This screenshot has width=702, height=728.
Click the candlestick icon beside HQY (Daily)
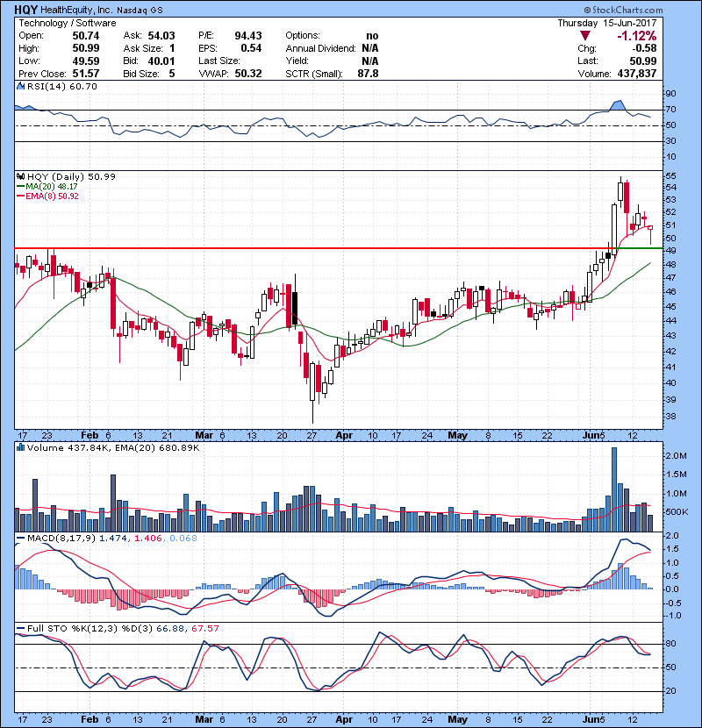20,176
